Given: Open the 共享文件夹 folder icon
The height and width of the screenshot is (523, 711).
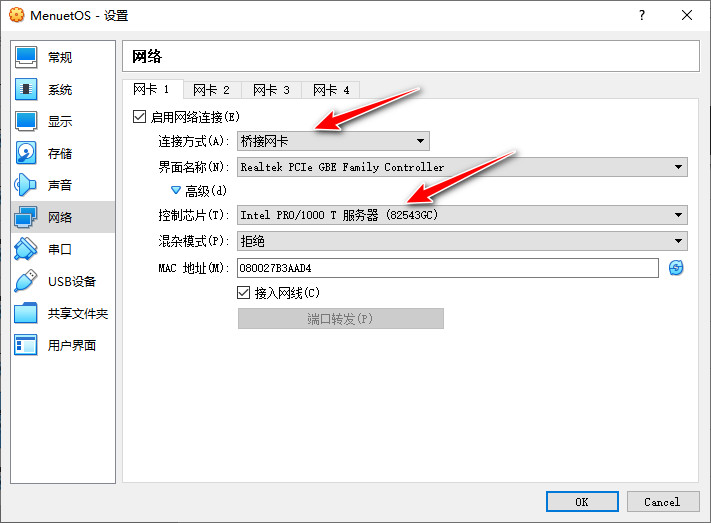Looking at the screenshot, I should (x=26, y=313).
